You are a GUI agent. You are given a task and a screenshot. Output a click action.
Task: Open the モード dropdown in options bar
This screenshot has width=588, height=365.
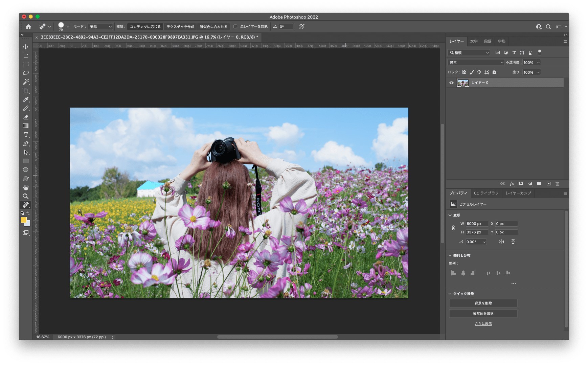[x=100, y=26]
